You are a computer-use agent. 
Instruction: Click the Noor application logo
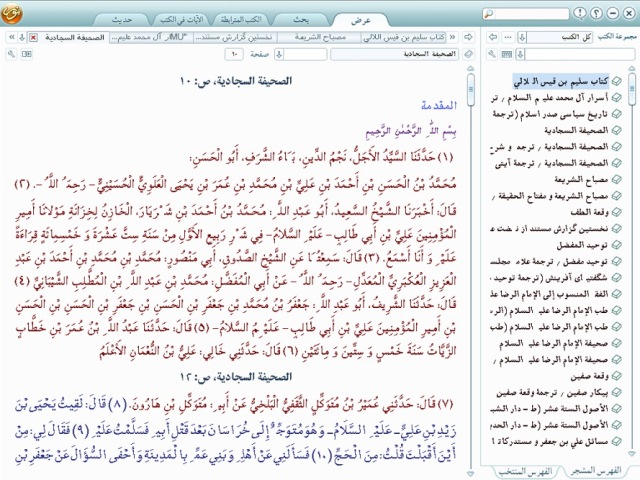click(11, 13)
